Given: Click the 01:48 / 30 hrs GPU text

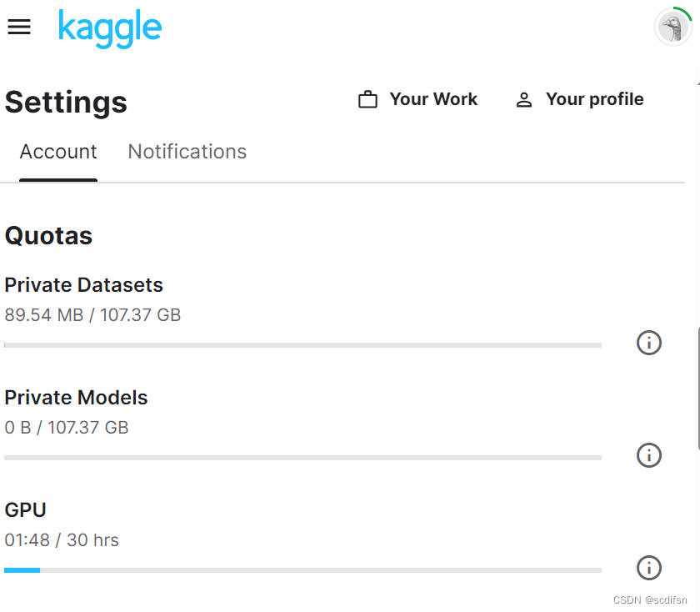Looking at the screenshot, I should 62,540.
